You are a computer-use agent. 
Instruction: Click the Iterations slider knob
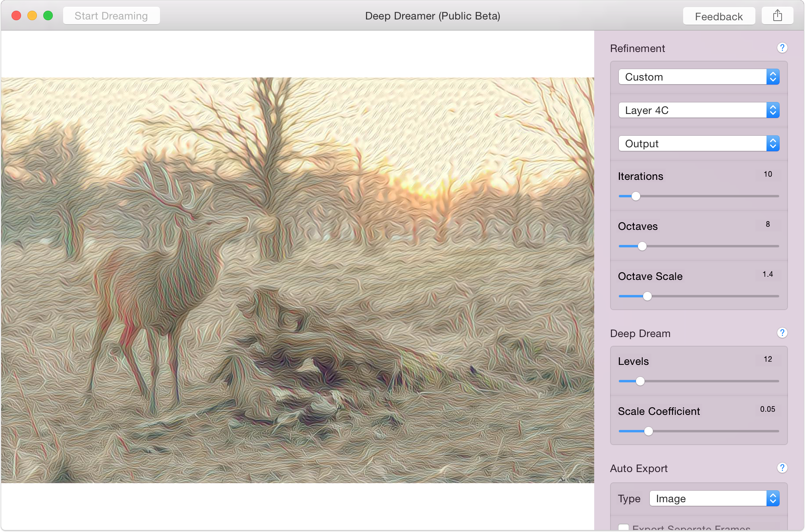636,196
